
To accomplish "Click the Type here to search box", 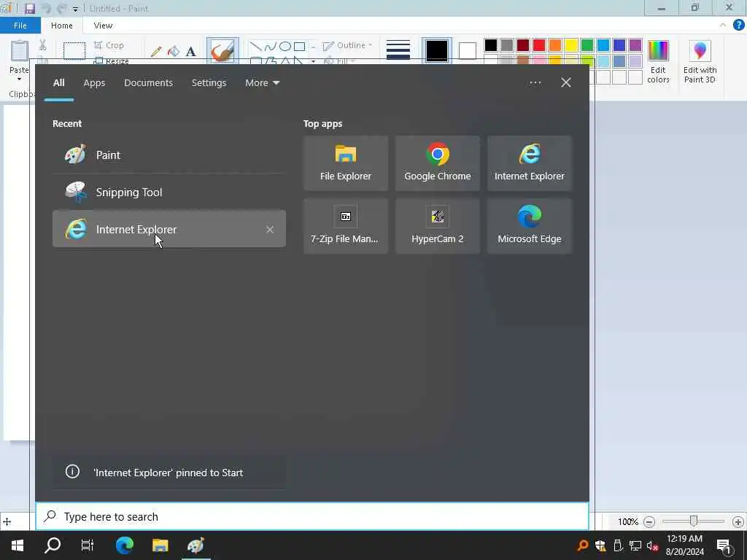I will pos(312,516).
